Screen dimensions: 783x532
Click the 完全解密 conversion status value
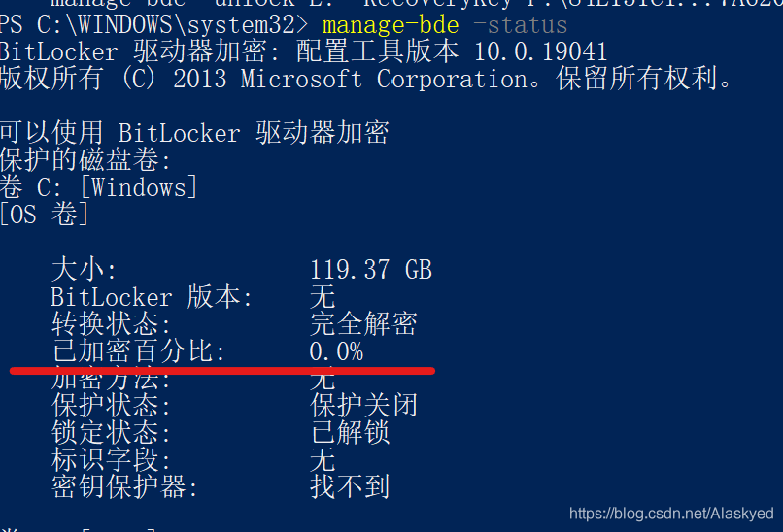point(363,324)
